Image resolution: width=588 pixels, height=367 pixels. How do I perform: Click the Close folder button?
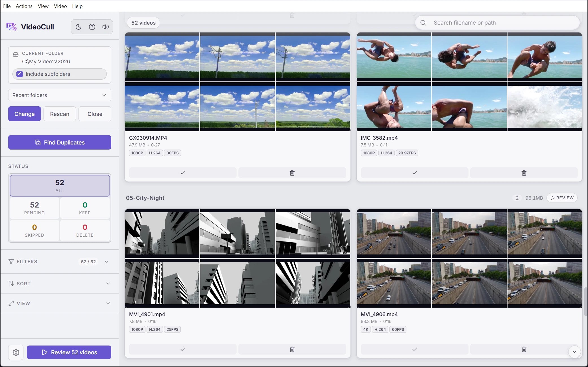tap(95, 114)
